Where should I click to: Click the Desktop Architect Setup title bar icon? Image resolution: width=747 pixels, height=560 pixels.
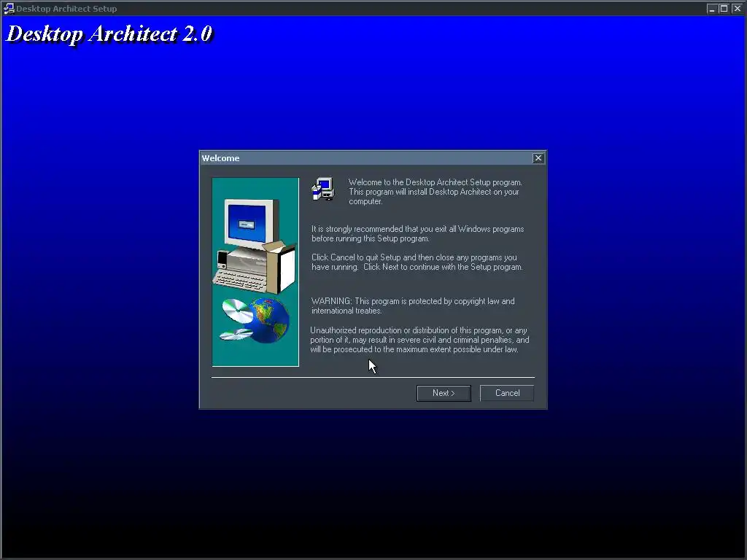coord(9,9)
